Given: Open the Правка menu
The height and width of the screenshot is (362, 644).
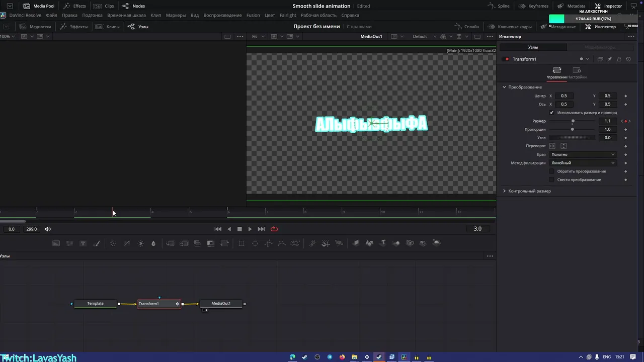Looking at the screenshot, I should (69, 15).
